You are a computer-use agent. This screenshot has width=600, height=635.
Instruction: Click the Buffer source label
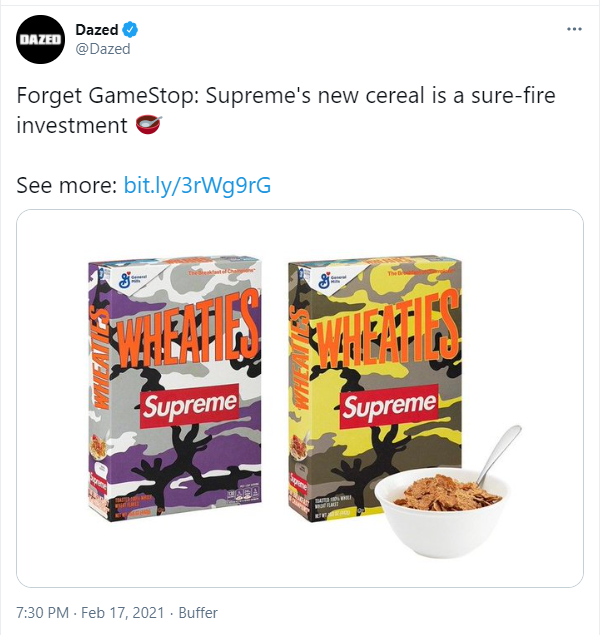195,612
